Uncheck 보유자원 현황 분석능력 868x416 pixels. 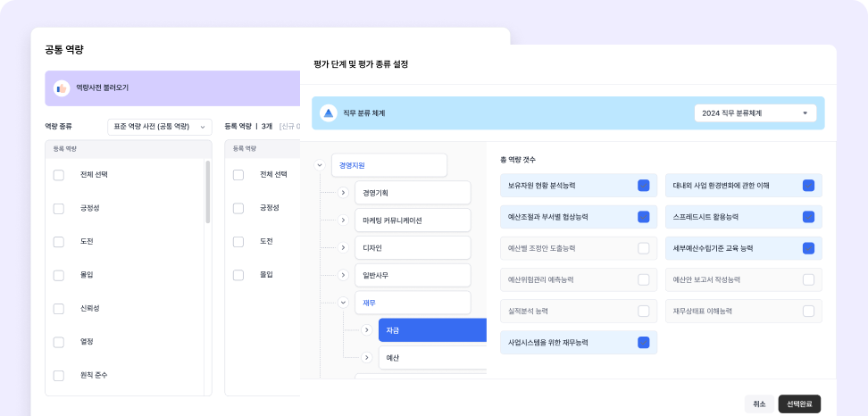pos(643,186)
